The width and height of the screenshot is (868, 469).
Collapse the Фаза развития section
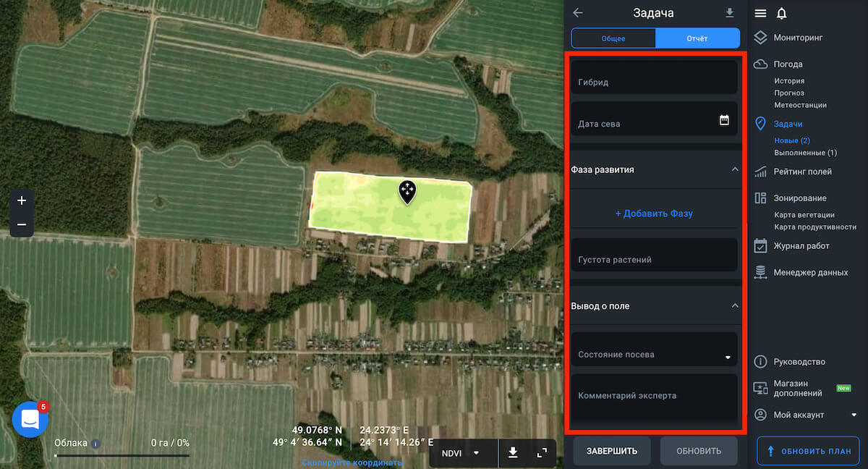pyautogui.click(x=735, y=169)
